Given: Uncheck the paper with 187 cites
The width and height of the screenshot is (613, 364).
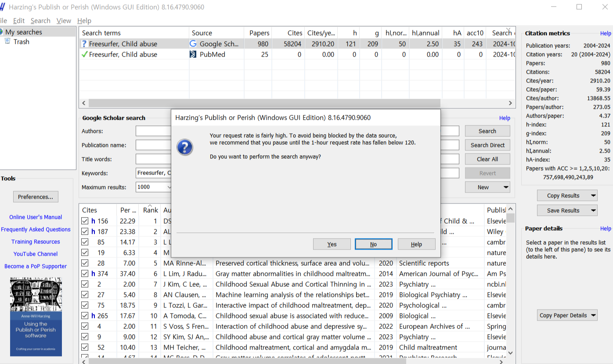Looking at the screenshot, I should coord(85,232).
